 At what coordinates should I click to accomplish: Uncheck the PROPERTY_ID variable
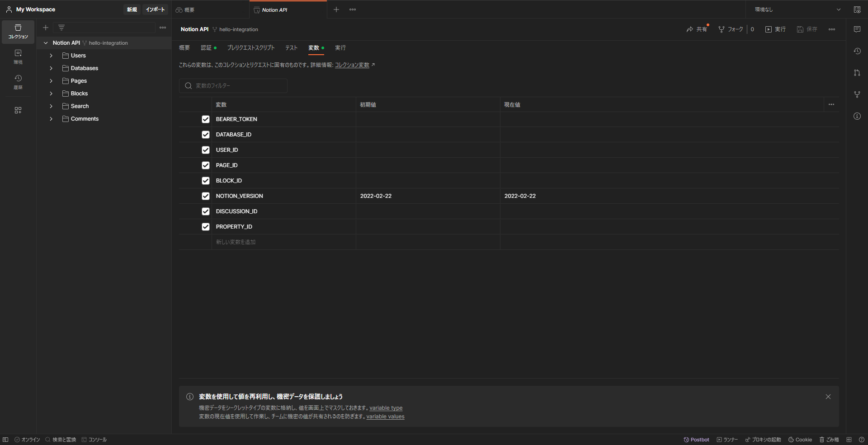[206, 226]
